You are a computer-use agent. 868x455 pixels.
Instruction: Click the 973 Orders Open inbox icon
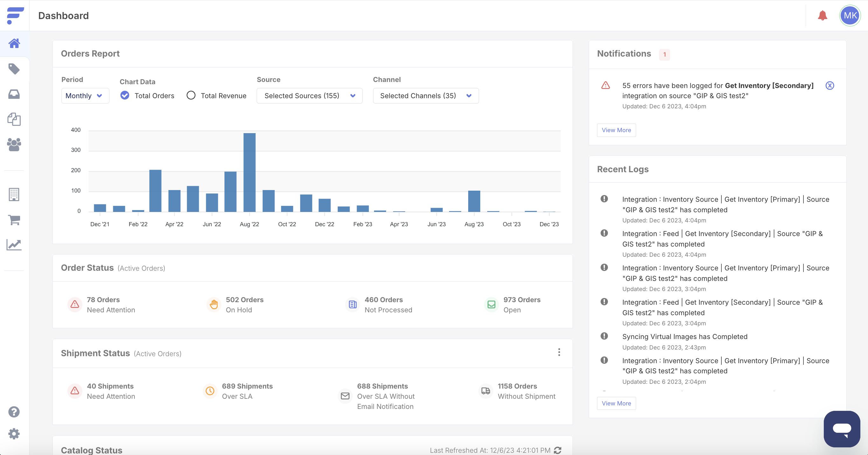492,305
